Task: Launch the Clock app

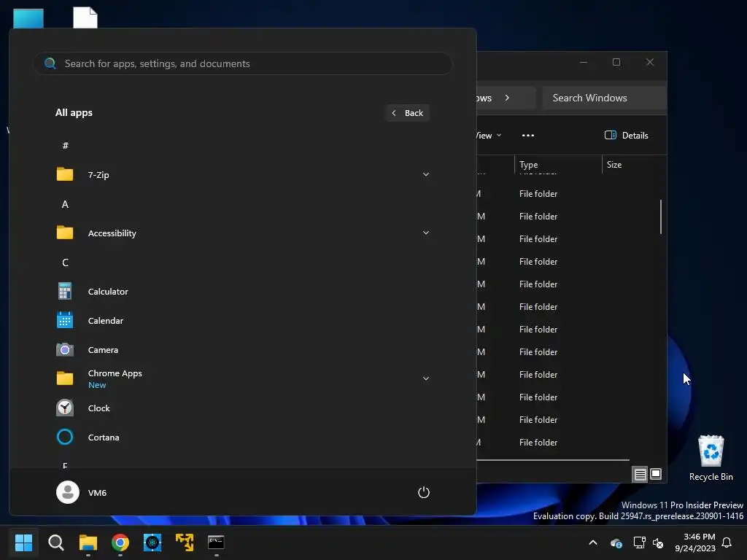Action: click(242, 408)
